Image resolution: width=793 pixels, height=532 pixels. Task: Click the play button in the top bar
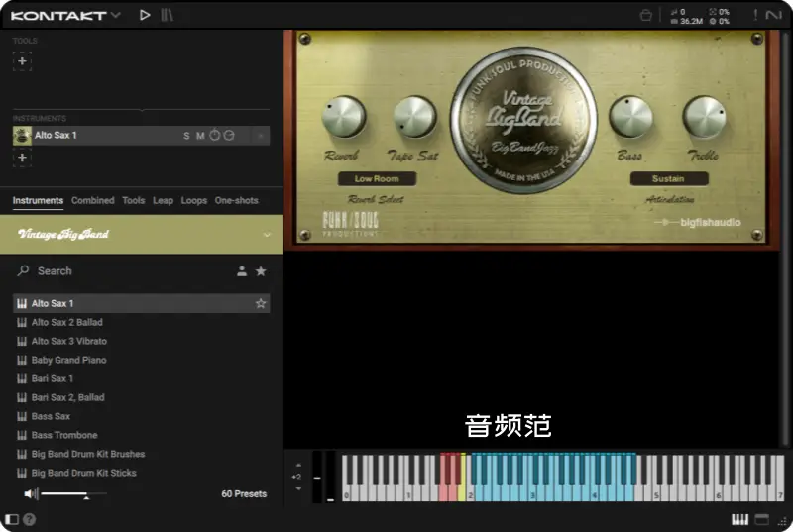pyautogui.click(x=145, y=15)
